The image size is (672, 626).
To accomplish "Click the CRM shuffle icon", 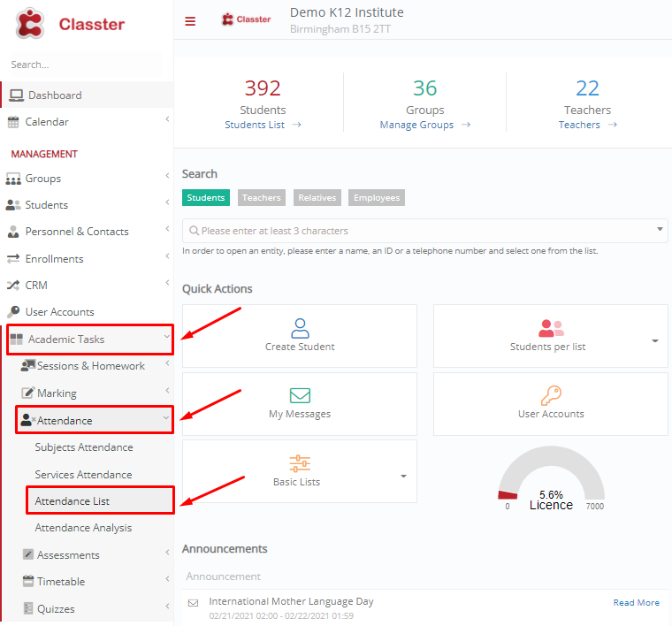I will pyautogui.click(x=13, y=286).
